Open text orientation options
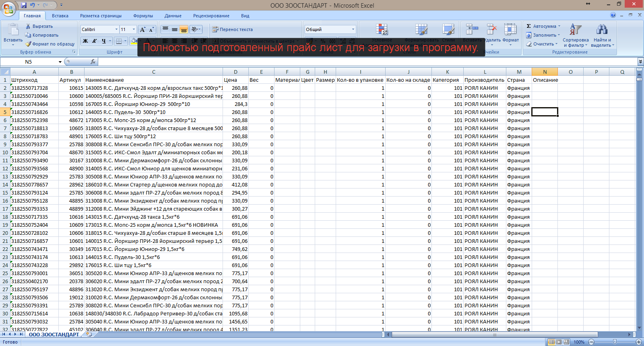Viewport: 644px width, 346px height. click(x=196, y=29)
